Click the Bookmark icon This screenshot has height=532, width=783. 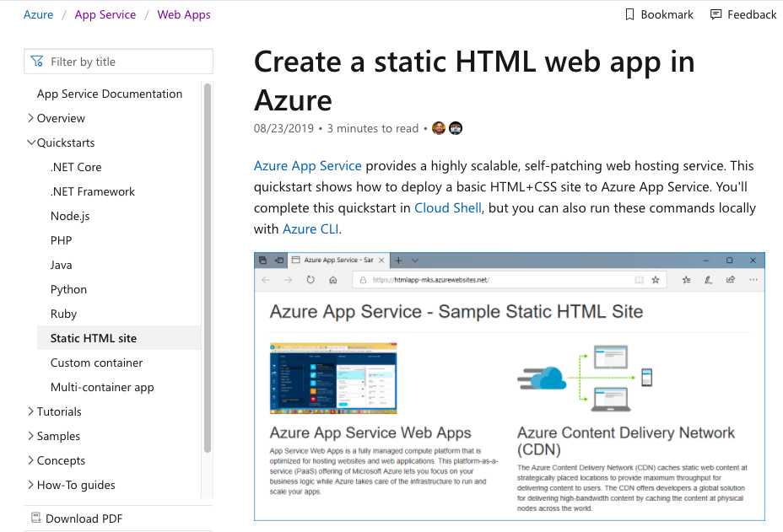(x=629, y=14)
